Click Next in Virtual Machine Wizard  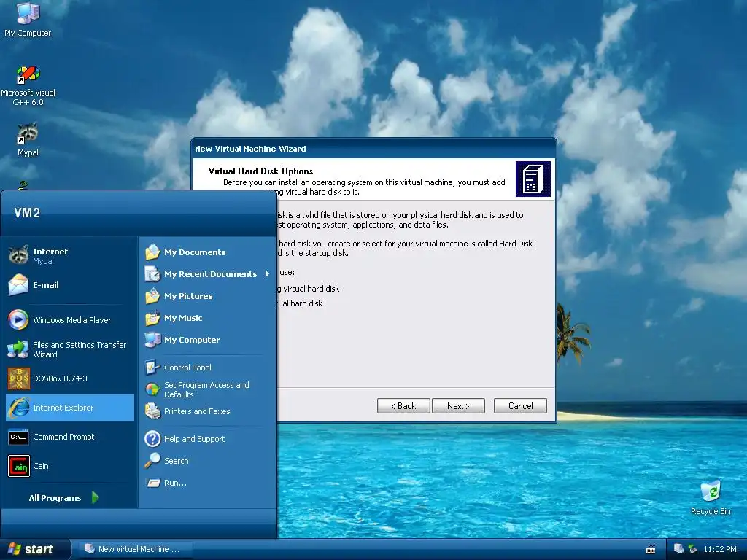[x=458, y=405]
